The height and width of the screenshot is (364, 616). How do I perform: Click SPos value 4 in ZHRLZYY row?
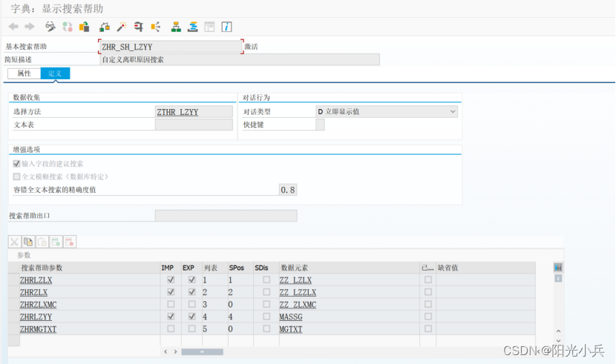coord(231,317)
